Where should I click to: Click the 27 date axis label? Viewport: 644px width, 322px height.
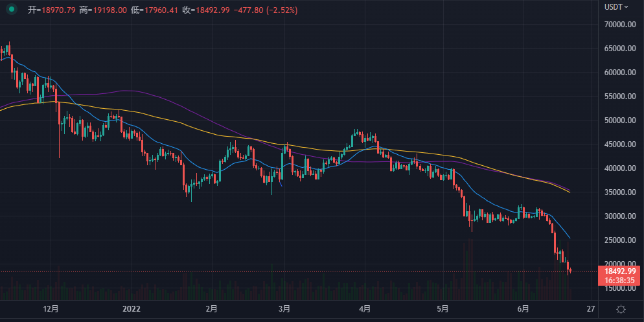[591, 308]
